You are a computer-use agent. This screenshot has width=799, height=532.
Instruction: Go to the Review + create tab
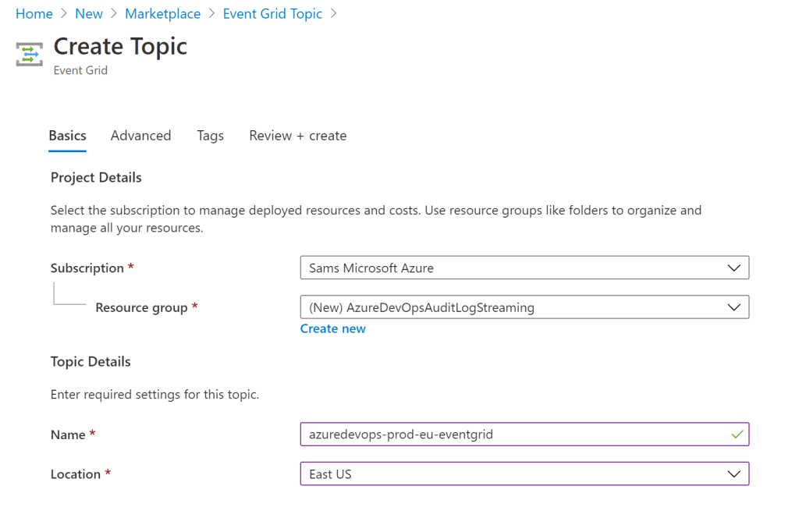pos(297,136)
